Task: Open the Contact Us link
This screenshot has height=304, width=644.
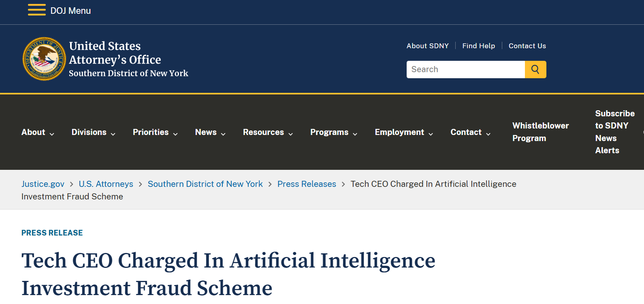Action: point(527,46)
